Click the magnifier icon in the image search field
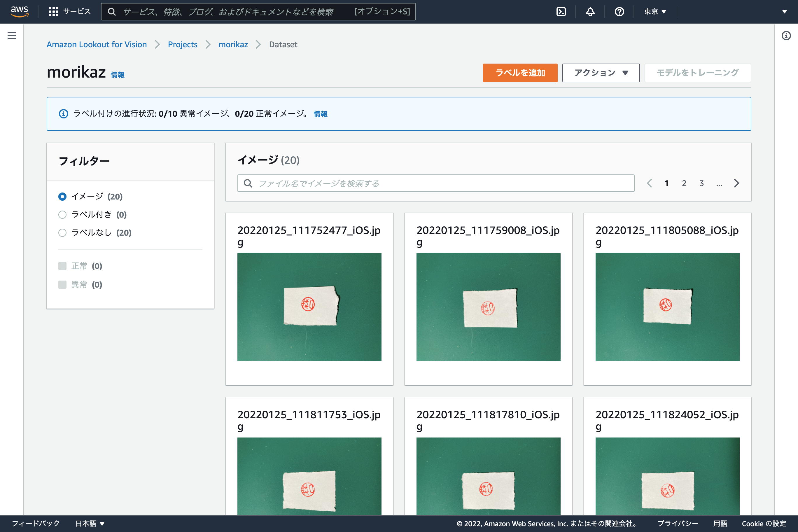This screenshot has height=532, width=798. 248,183
